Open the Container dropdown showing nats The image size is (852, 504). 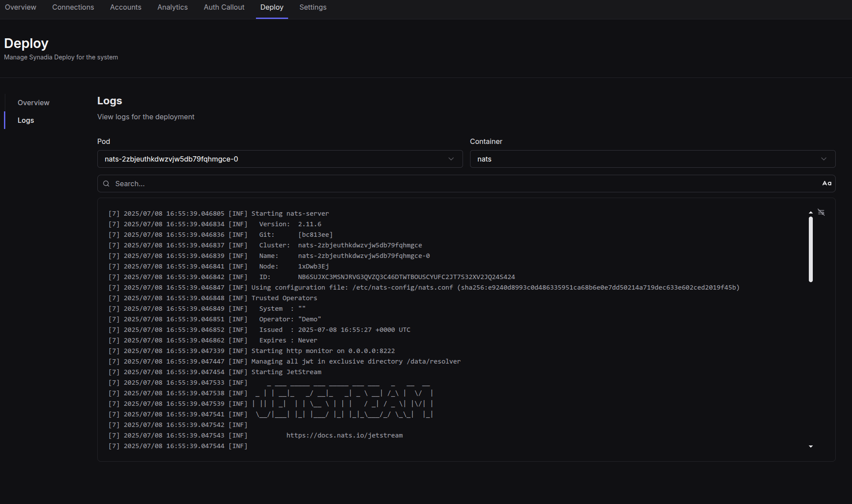[x=652, y=159]
